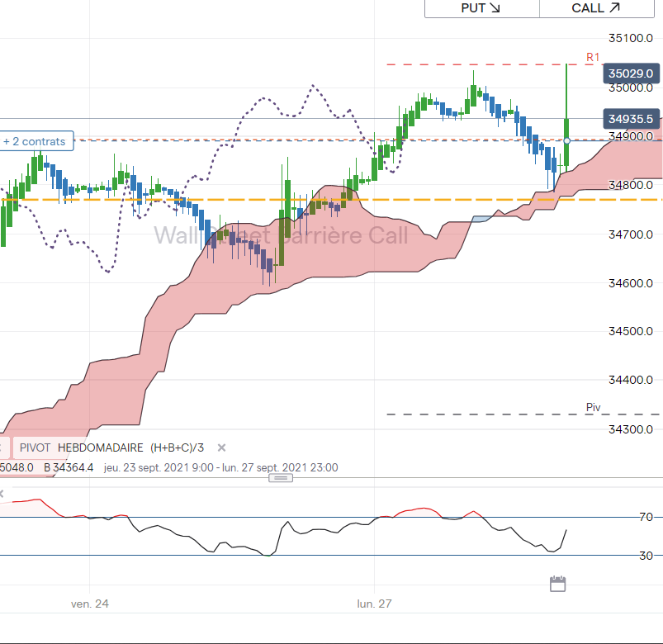
Task: Click the 34600.0 price axis label
Action: (x=631, y=283)
